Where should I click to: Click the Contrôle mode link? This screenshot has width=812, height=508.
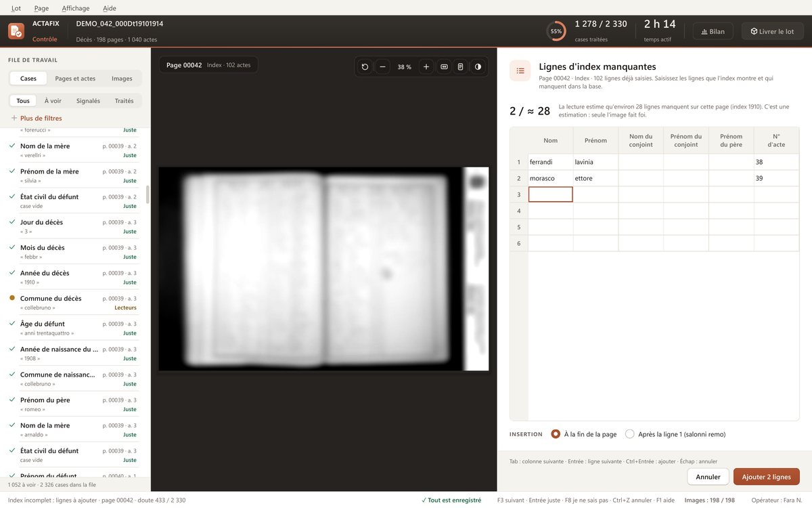[x=45, y=39]
